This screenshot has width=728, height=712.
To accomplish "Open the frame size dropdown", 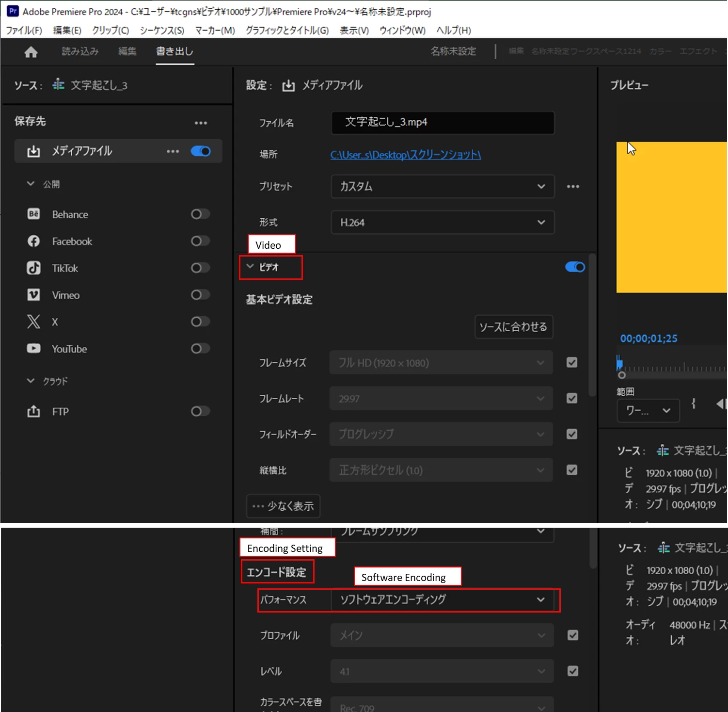I will [441, 363].
